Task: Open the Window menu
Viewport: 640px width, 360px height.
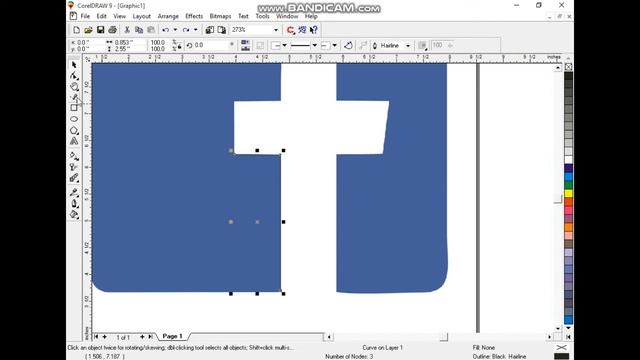Action: pos(287,16)
